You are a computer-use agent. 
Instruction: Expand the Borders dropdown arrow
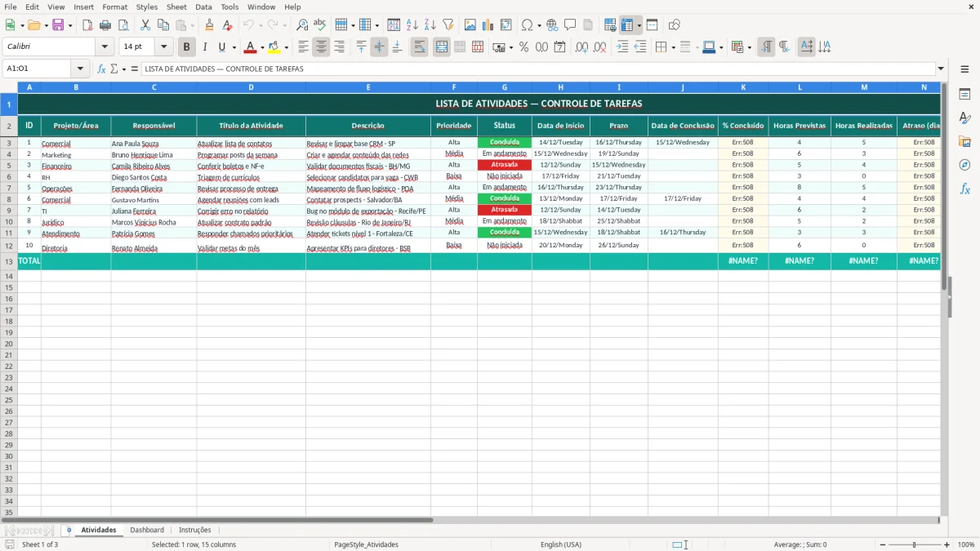point(673,47)
